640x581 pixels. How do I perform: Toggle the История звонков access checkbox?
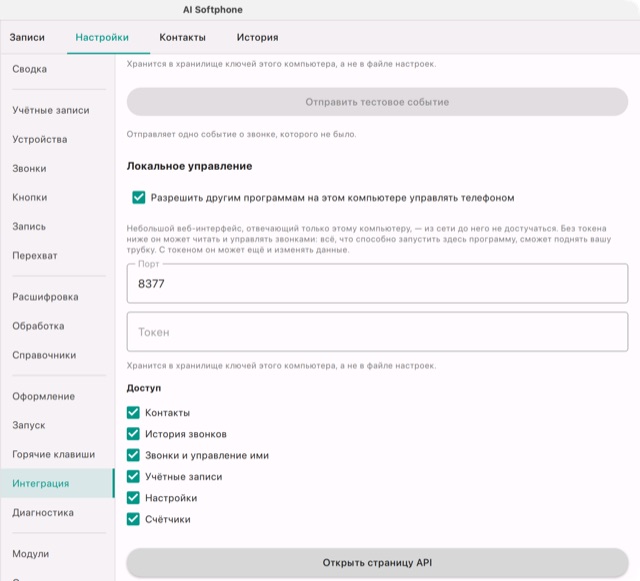(133, 434)
